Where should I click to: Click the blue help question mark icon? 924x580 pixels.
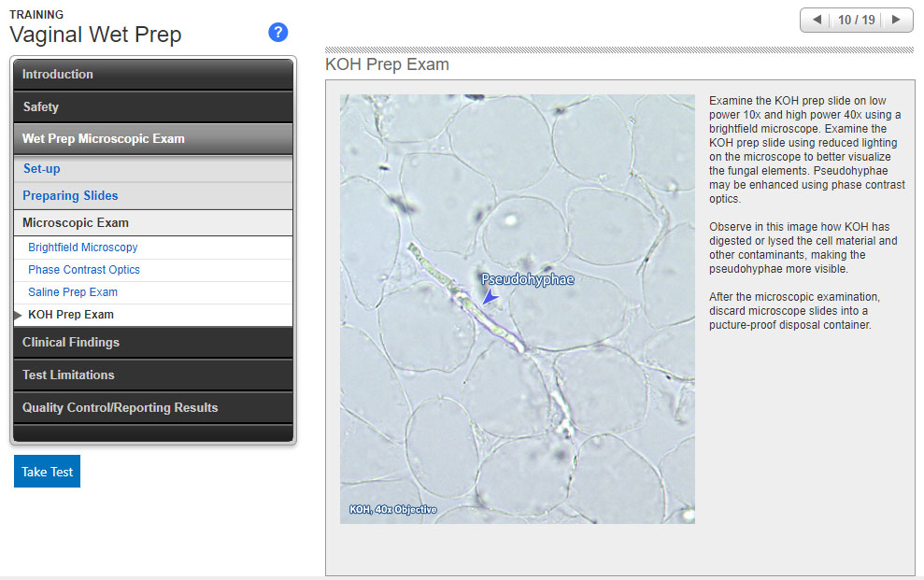277,33
